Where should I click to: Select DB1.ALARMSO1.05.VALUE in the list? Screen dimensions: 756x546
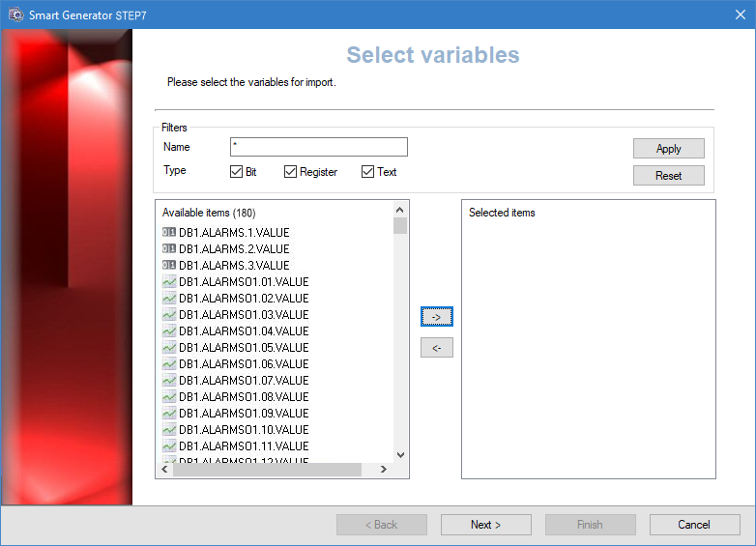point(243,348)
